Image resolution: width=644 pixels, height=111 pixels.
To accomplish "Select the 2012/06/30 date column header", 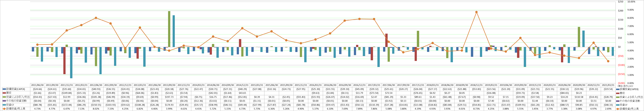I will coord(96,85).
